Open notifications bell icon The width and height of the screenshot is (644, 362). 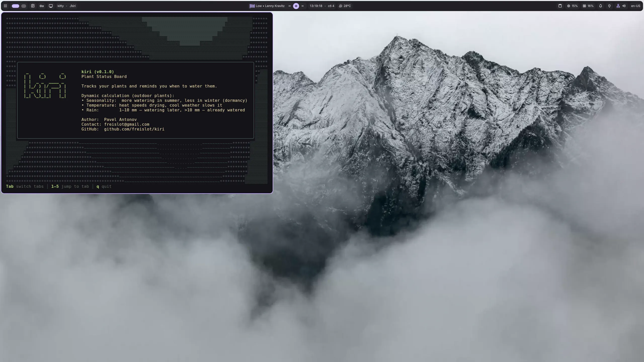(600, 6)
